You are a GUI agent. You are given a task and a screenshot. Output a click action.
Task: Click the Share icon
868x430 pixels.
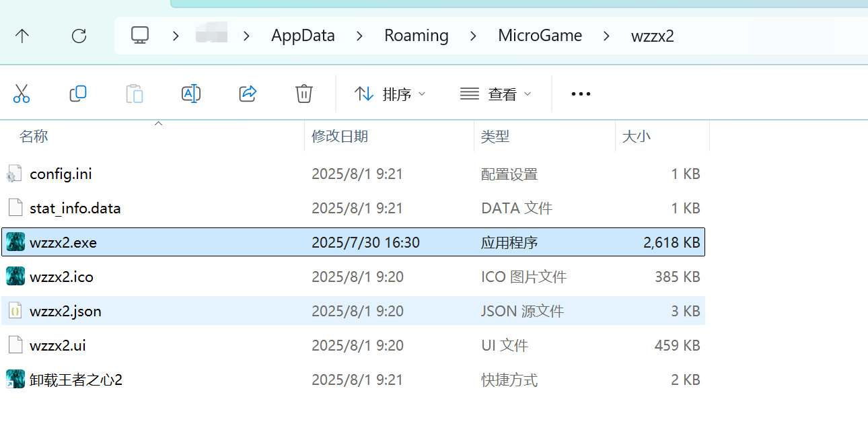(x=247, y=94)
